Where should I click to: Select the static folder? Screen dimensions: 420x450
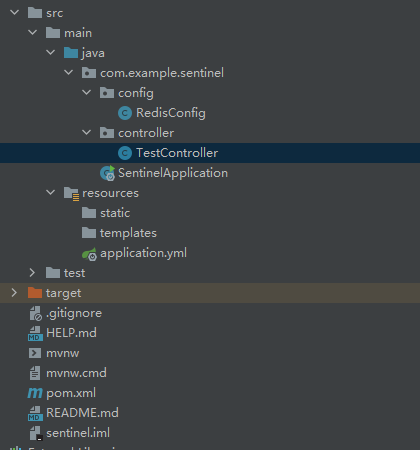[x=210, y=213]
